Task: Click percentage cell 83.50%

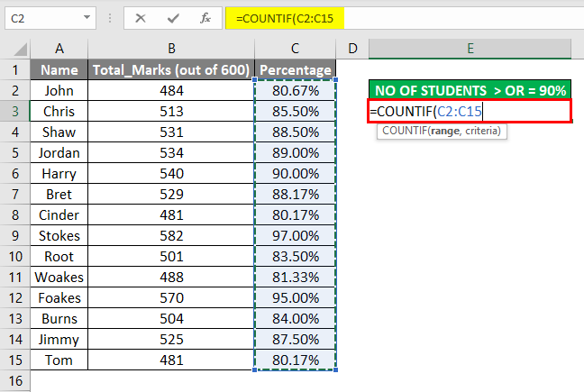Action: tap(295, 256)
